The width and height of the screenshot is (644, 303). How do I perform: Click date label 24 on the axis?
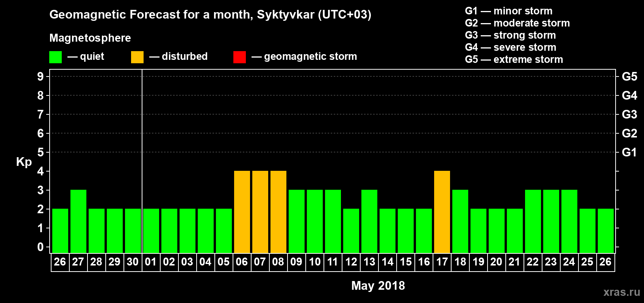569,262
